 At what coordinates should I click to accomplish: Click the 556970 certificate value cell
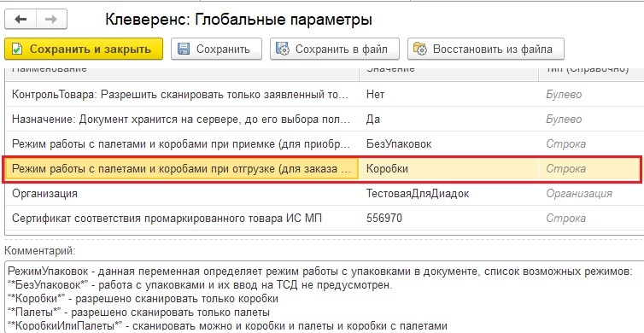449,218
